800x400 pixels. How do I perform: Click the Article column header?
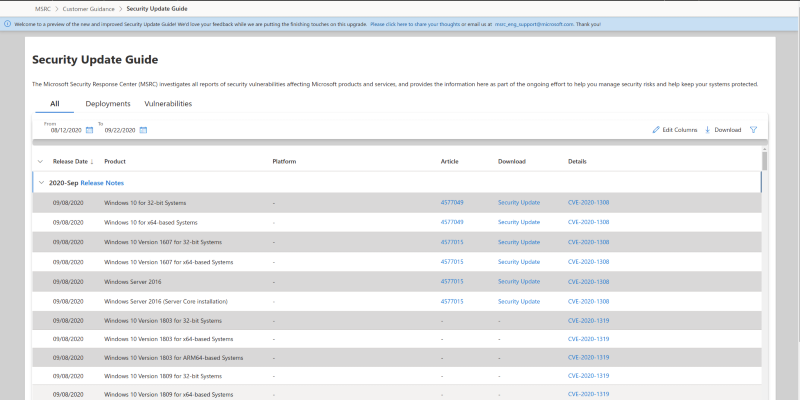pos(449,162)
